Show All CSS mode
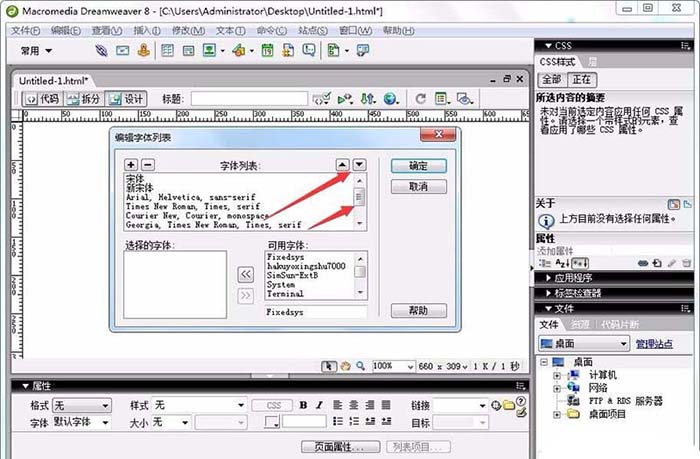Screen dimensions: 700x459 pyautogui.click(x=552, y=79)
